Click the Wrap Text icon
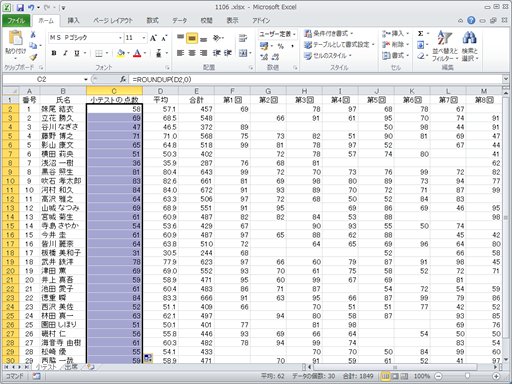 click(243, 38)
